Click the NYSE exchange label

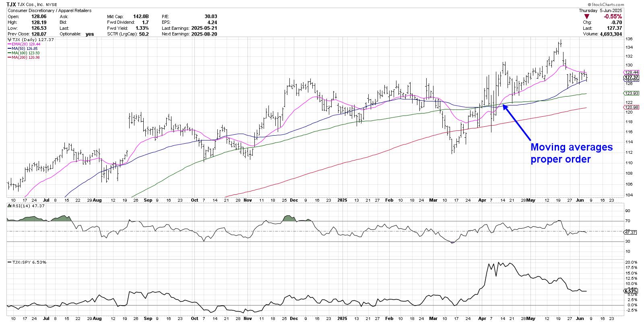point(51,5)
